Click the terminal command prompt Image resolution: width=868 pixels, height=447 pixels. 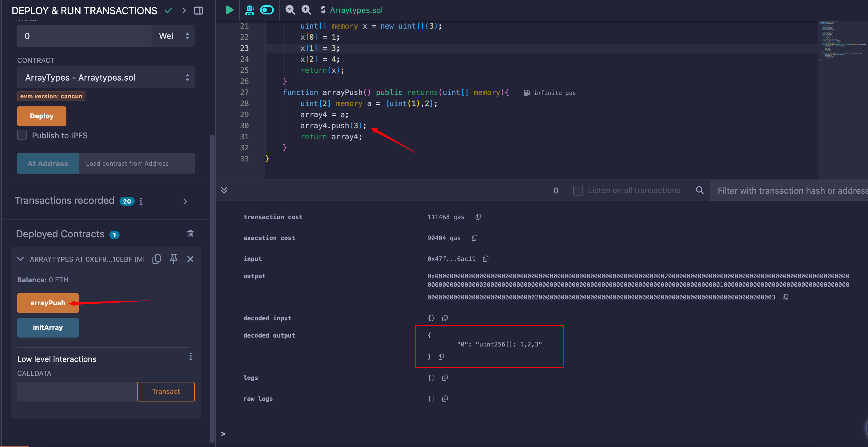pos(223,433)
